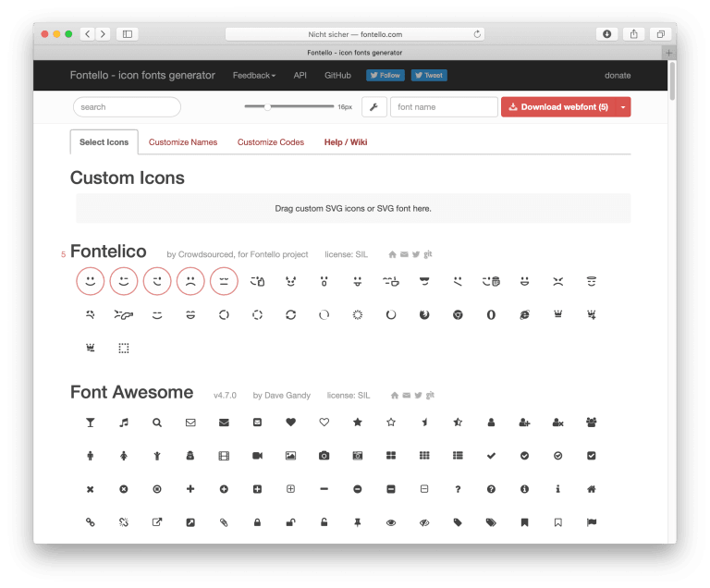Deselect the first smiling emoji in Fontelico
Viewport: 710px width, 588px height.
point(90,281)
